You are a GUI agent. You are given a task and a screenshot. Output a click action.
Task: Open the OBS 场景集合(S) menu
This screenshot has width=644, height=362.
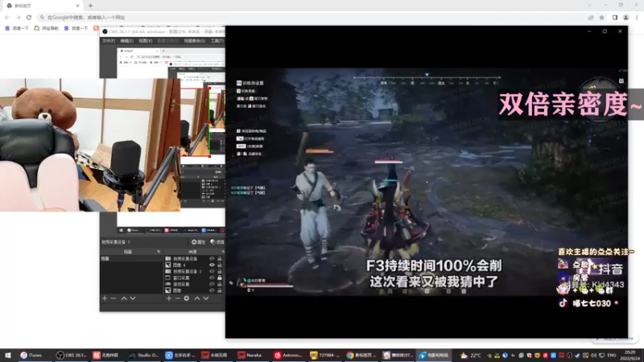point(194,41)
